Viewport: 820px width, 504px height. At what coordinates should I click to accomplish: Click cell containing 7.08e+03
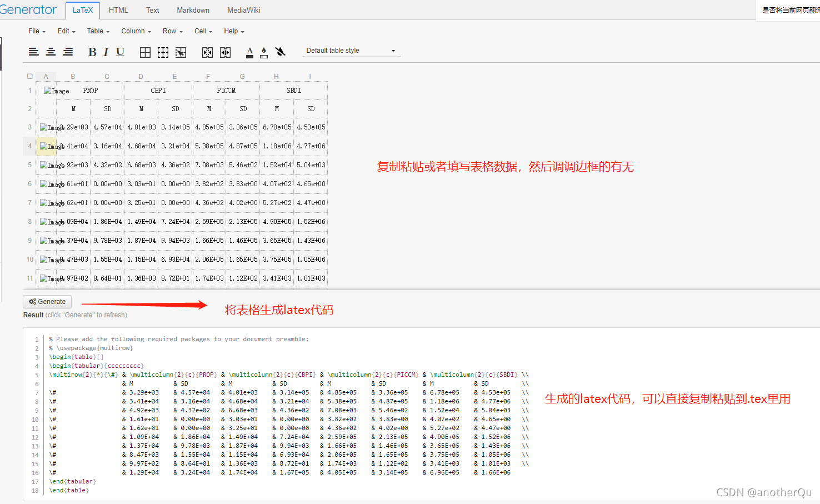pyautogui.click(x=209, y=165)
